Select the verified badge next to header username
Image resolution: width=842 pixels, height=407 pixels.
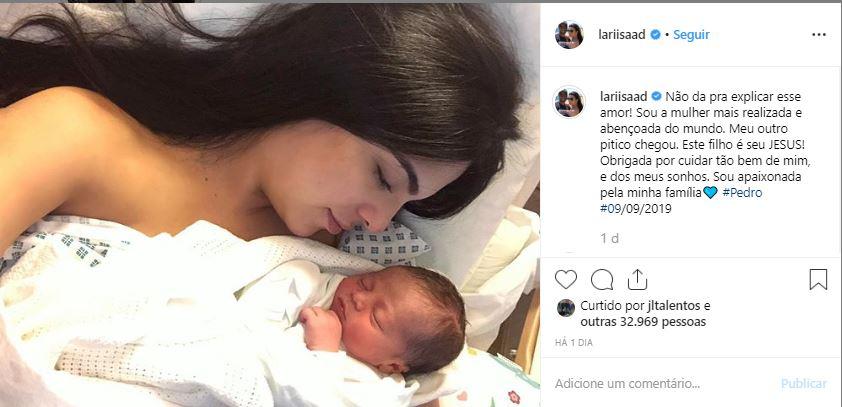pos(656,35)
